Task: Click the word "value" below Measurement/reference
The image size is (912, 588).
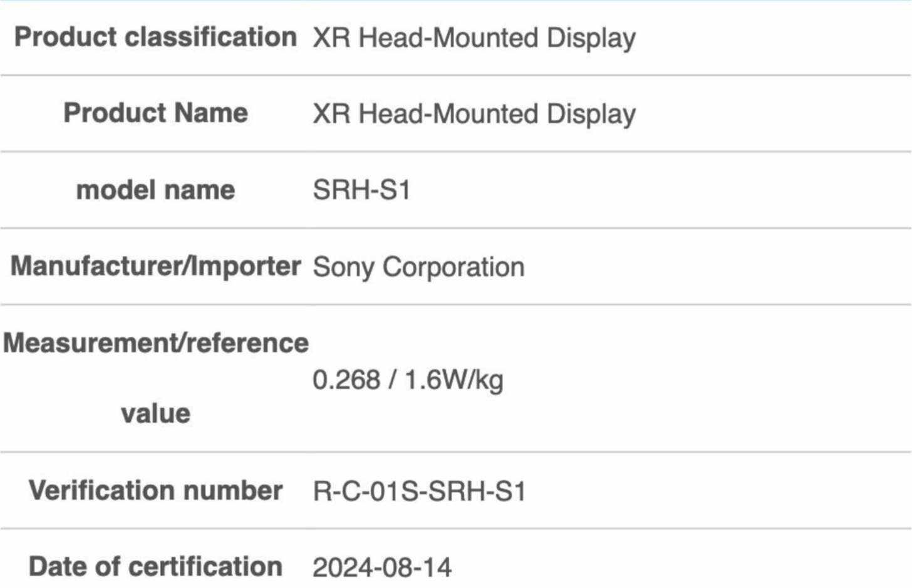Action: pyautogui.click(x=155, y=414)
